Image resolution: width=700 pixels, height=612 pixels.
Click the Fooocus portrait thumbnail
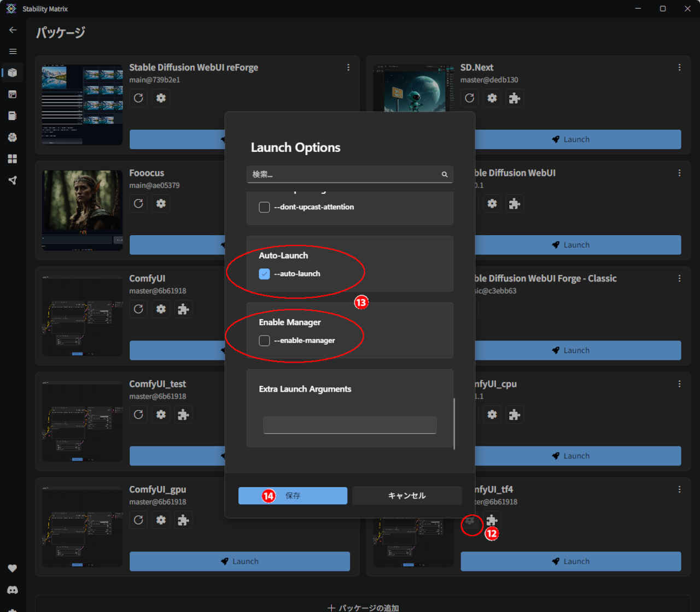coord(82,210)
